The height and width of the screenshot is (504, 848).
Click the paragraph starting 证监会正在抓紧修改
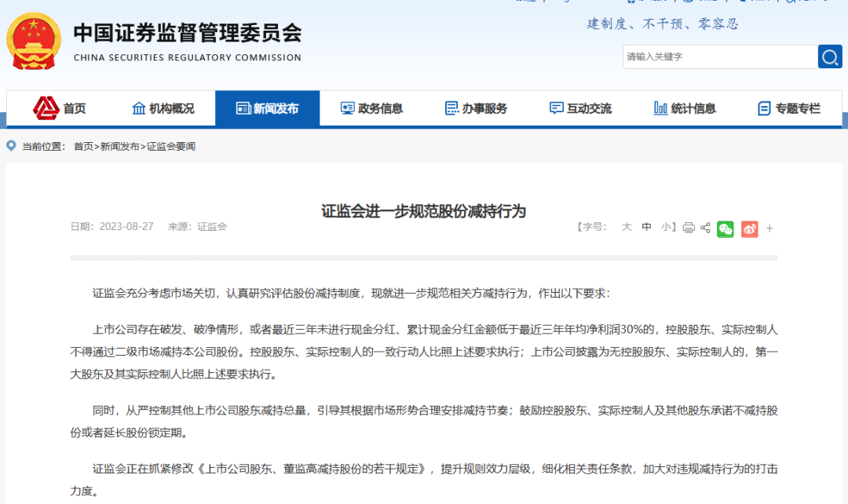click(424, 480)
